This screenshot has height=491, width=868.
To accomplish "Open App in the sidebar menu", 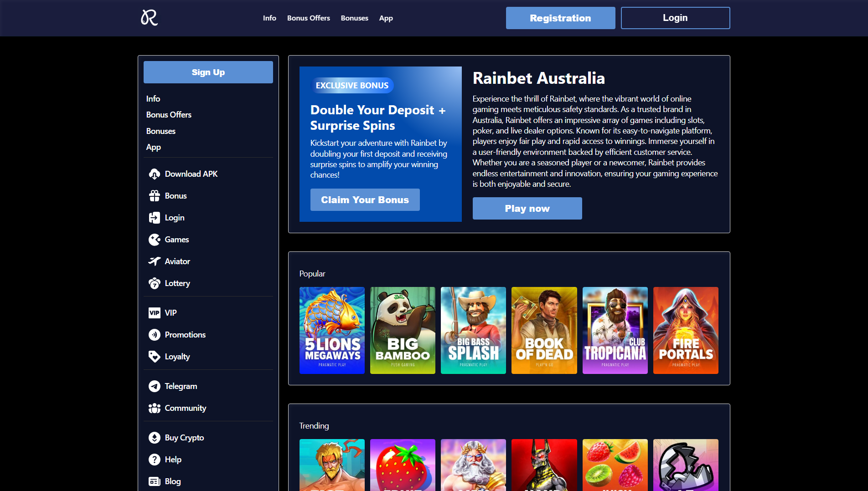I will (154, 147).
